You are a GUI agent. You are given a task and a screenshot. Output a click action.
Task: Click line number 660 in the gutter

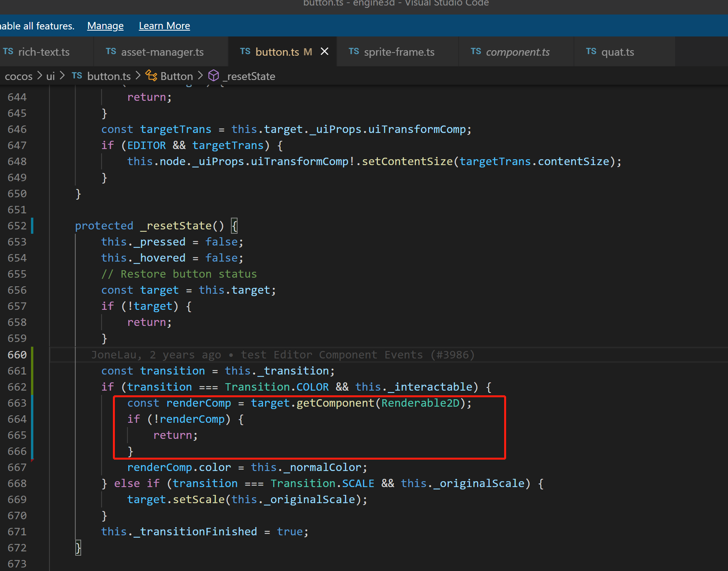tap(17, 355)
